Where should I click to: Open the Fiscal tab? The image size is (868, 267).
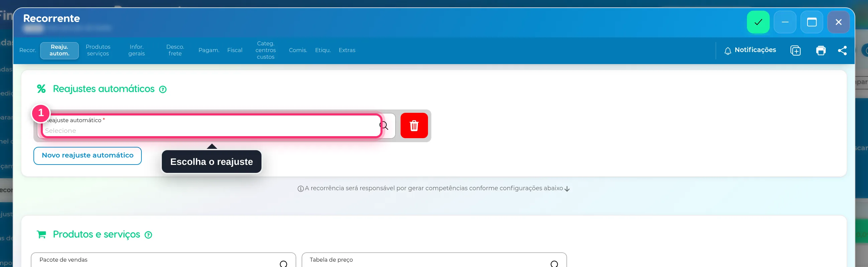(235, 50)
